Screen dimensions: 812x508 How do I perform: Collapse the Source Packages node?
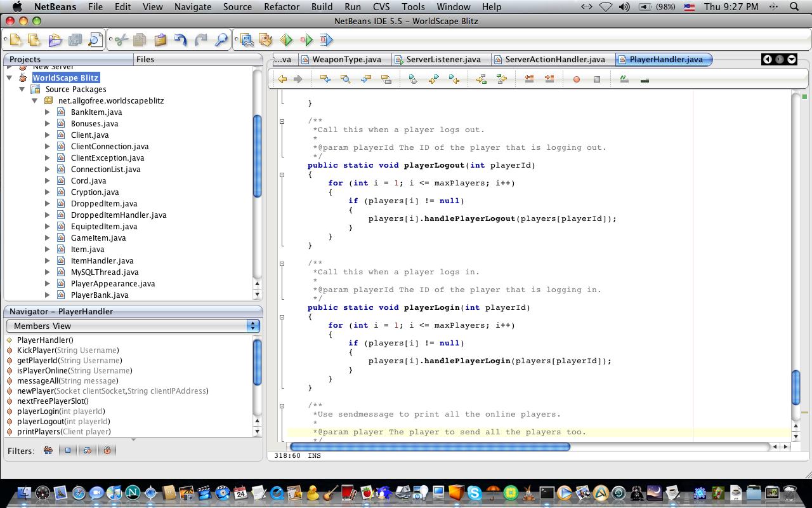tap(22, 90)
